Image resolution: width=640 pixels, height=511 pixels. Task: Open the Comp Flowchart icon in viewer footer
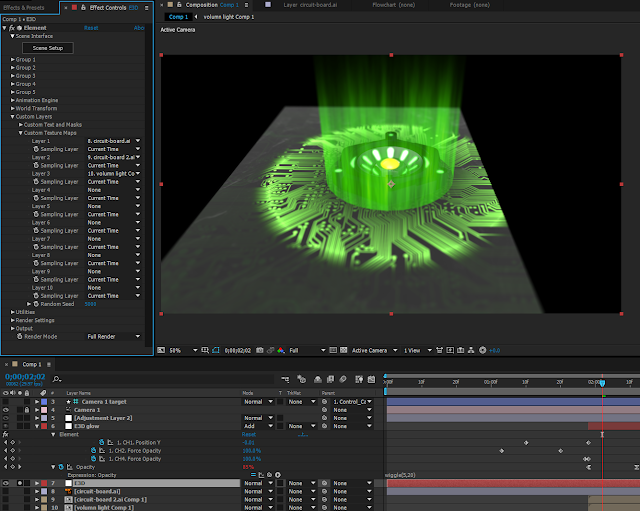point(471,350)
